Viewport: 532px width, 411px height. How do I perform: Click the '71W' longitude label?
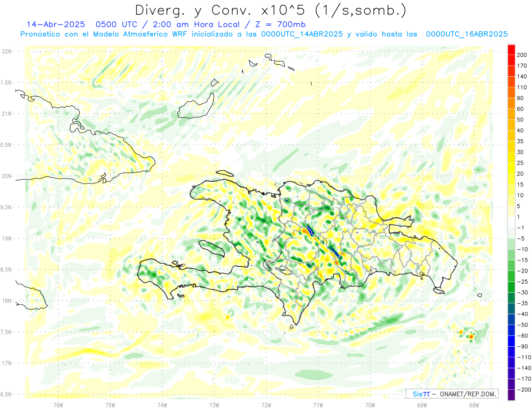click(318, 405)
